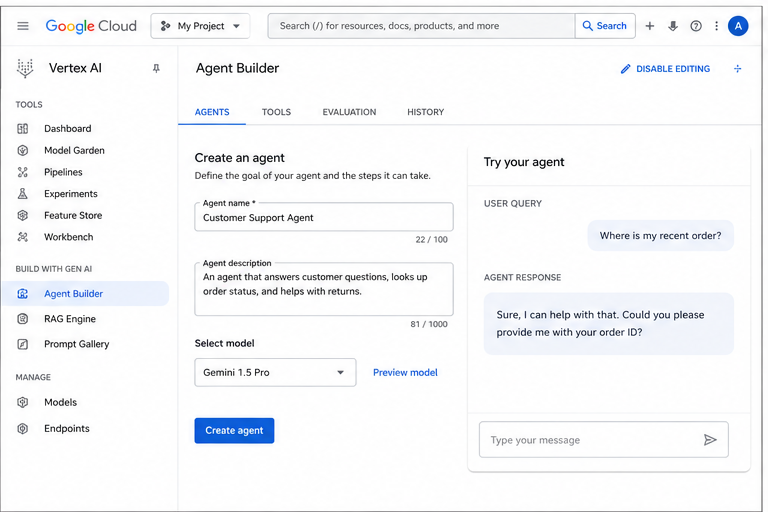This screenshot has width=768, height=512.
Task: Click the Prompt Gallery sidebar icon
Action: coord(23,344)
